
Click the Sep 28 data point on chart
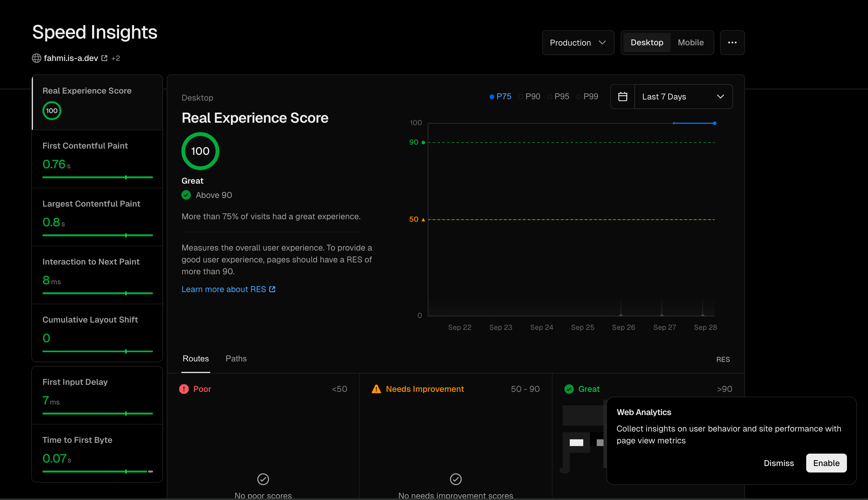tap(714, 123)
